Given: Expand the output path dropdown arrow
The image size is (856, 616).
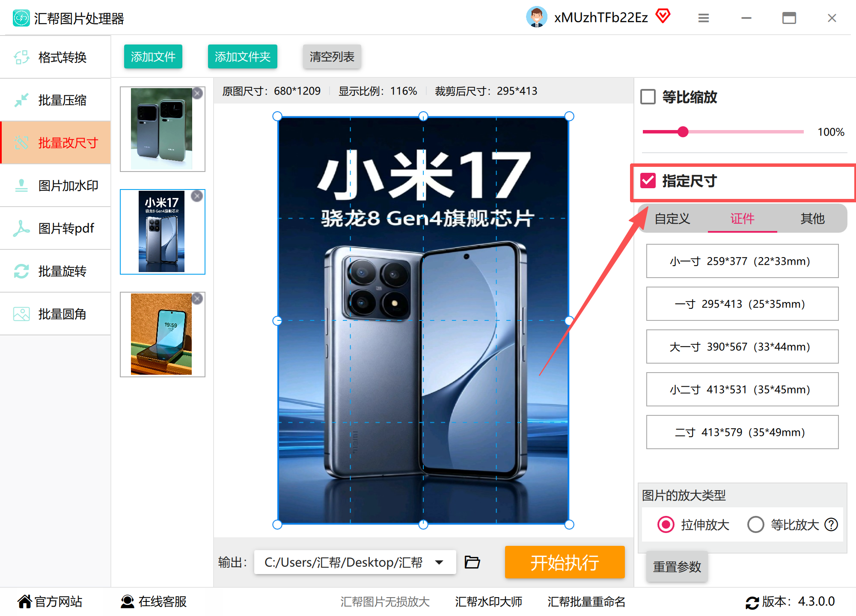Looking at the screenshot, I should point(439,562).
